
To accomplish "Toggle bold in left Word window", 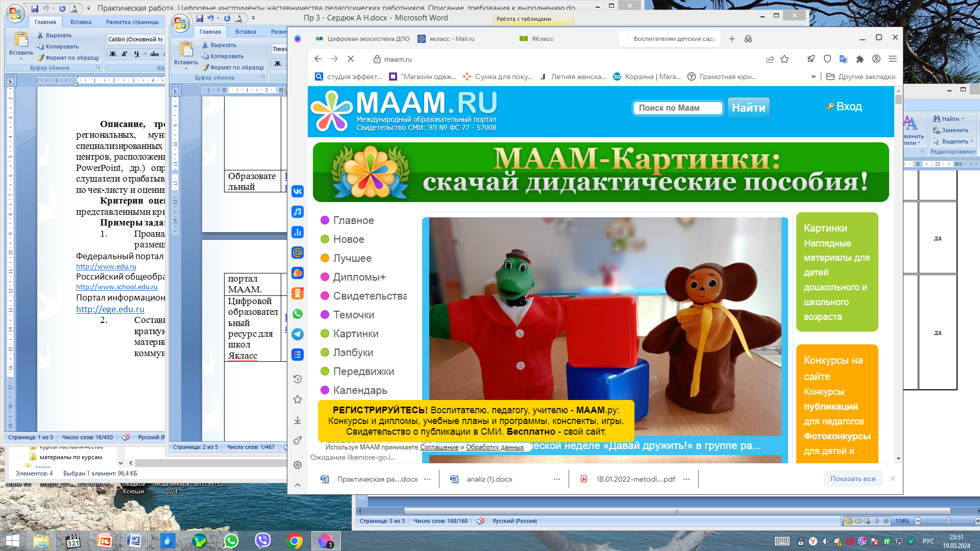I will [x=113, y=54].
